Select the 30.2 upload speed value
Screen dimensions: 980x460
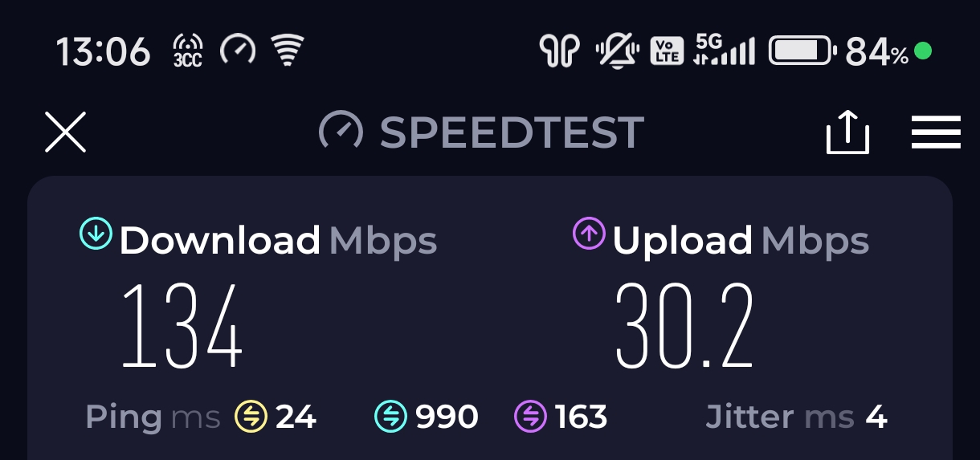coord(684,326)
